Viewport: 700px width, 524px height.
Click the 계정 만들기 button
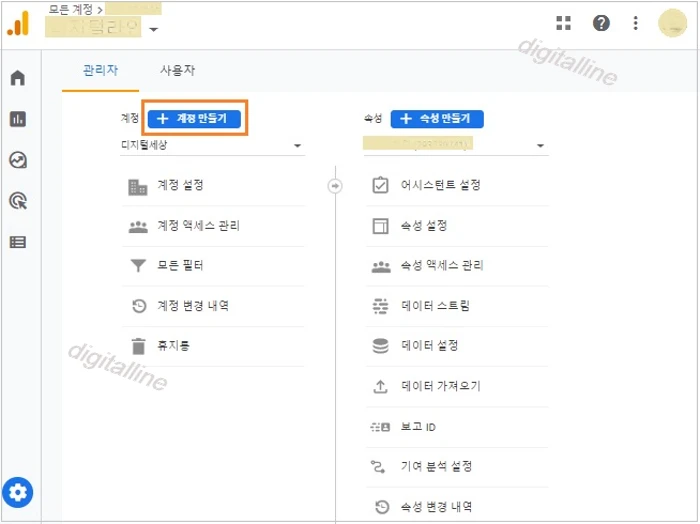click(194, 119)
